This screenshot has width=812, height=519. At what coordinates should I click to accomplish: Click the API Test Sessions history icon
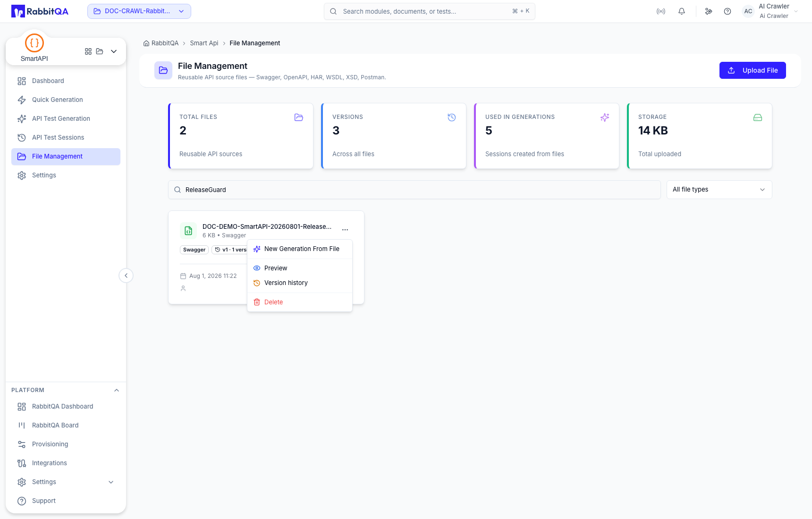pos(22,138)
